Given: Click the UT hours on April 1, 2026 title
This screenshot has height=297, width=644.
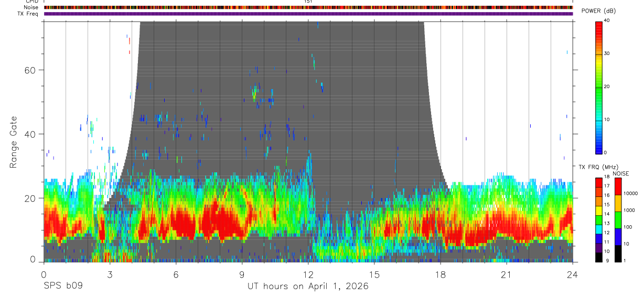Looking at the screenshot, I should coord(308,287).
